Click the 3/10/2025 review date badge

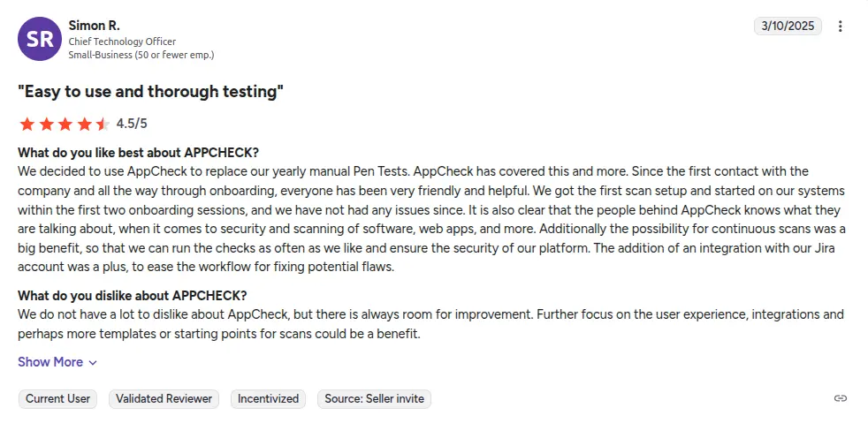click(788, 26)
